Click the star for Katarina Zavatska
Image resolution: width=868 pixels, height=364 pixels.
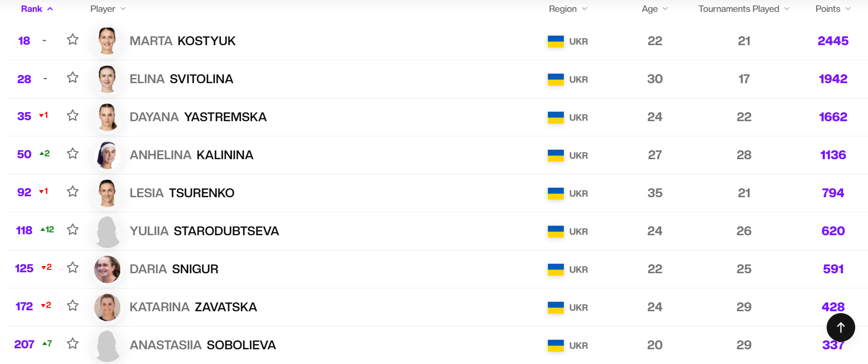(73, 306)
